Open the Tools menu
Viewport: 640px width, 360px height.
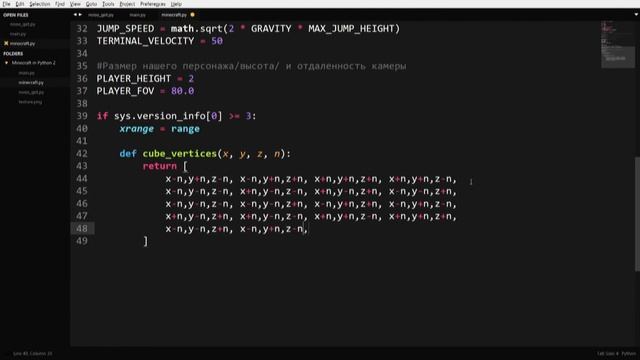click(x=108, y=4)
